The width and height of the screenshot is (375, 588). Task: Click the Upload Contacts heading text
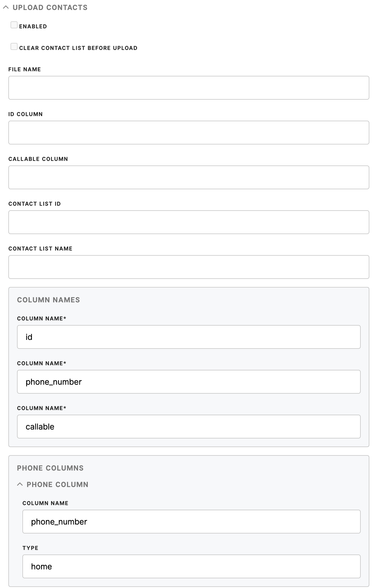click(x=50, y=8)
